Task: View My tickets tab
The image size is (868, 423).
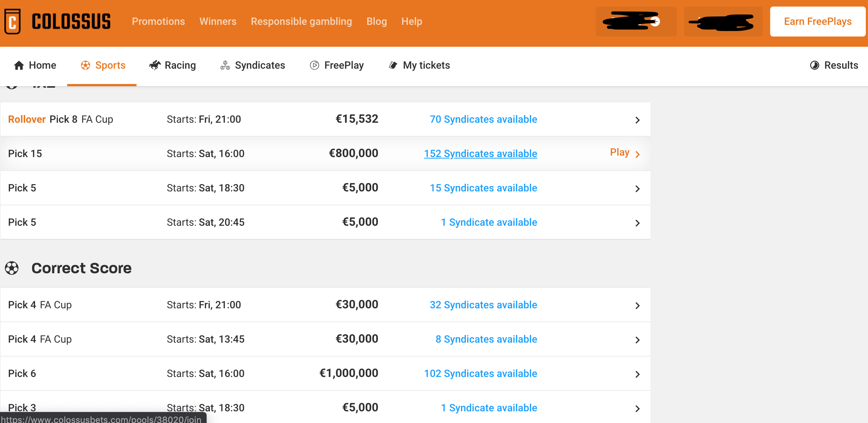Action: 419,65
